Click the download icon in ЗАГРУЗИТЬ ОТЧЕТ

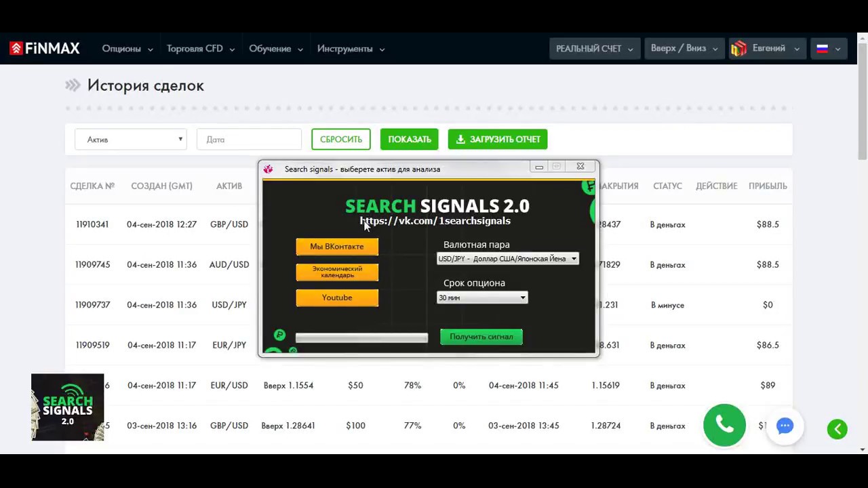pos(460,139)
